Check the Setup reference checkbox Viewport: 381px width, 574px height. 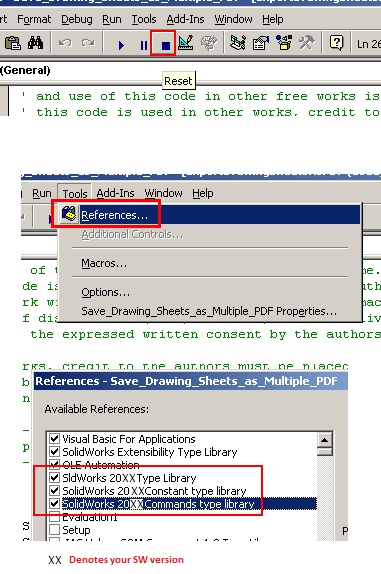[54, 530]
